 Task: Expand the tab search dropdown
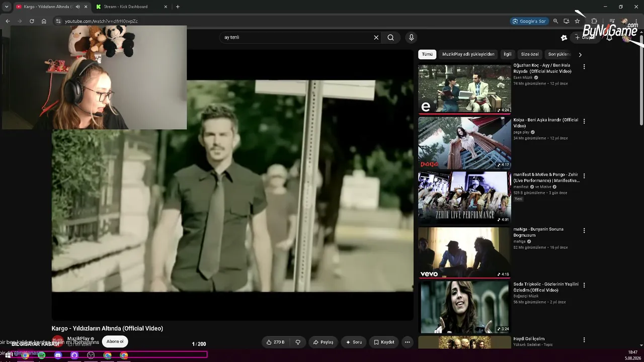(7, 7)
